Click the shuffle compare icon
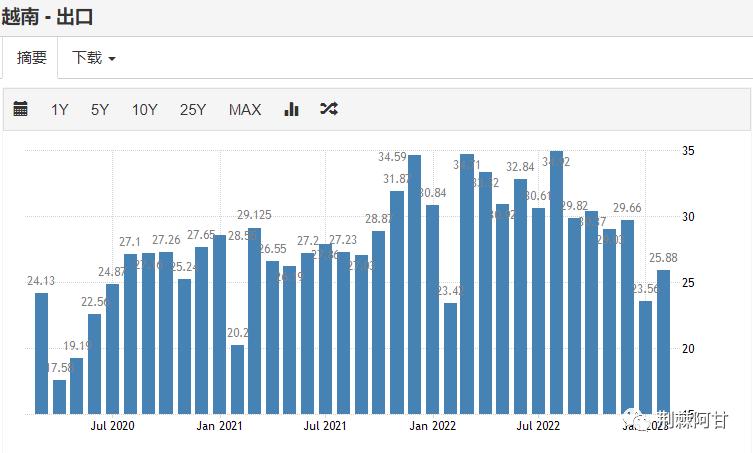 point(329,109)
